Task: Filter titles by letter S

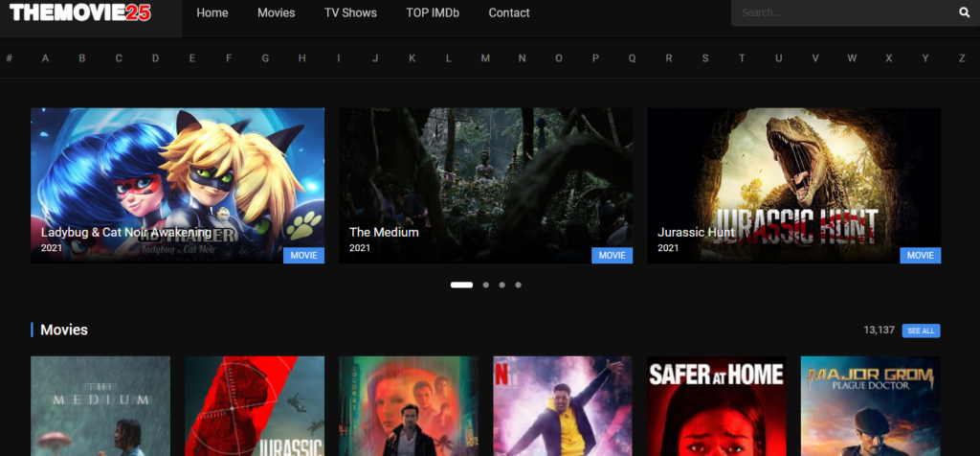Action: 705,58
